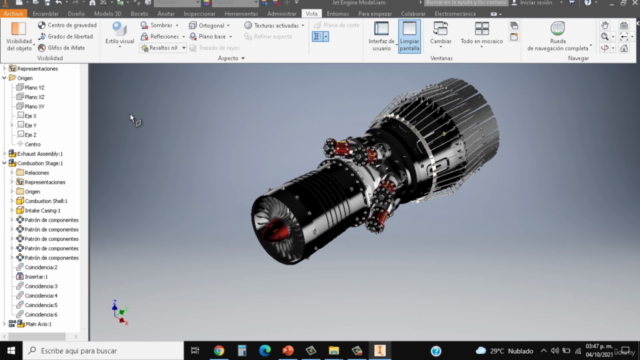Image resolution: width=640 pixels, height=360 pixels.
Task: Select Relaciones folder in tree
Action: pyautogui.click(x=33, y=173)
